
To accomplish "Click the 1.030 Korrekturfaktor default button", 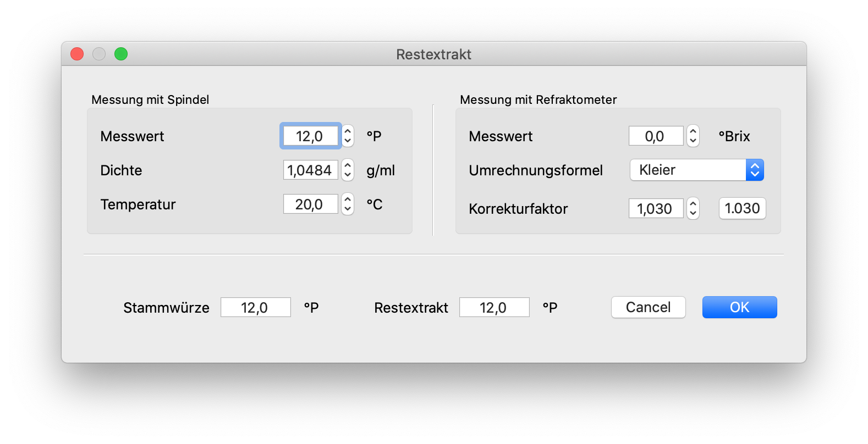I will 742,209.
